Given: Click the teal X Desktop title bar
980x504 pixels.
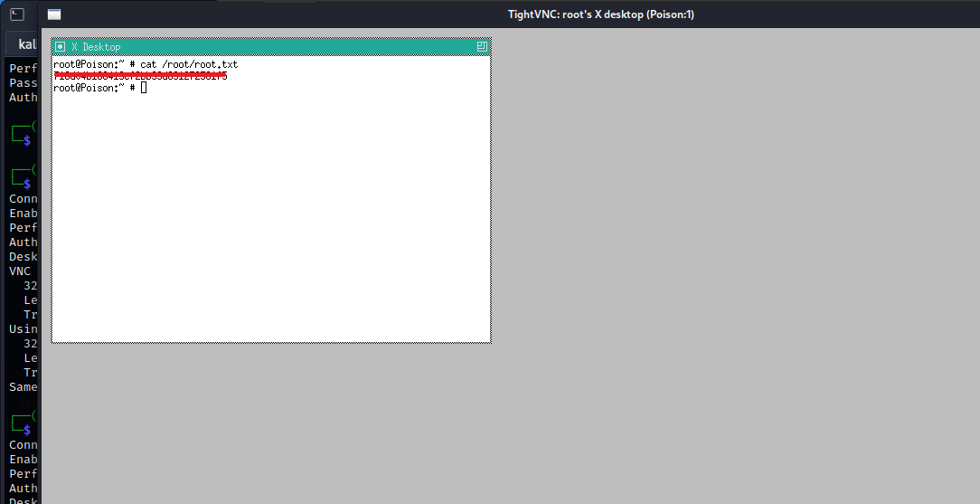Looking at the screenshot, I should coord(271,47).
